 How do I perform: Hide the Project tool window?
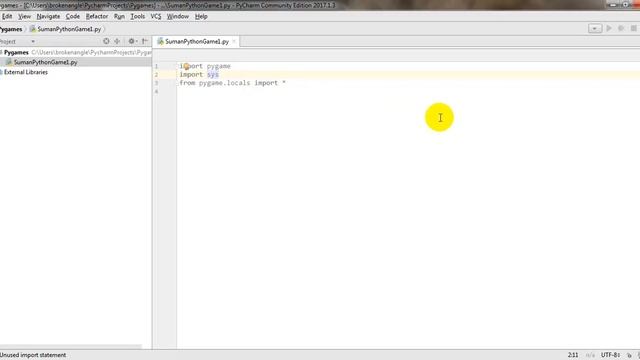pyautogui.click(x=144, y=41)
